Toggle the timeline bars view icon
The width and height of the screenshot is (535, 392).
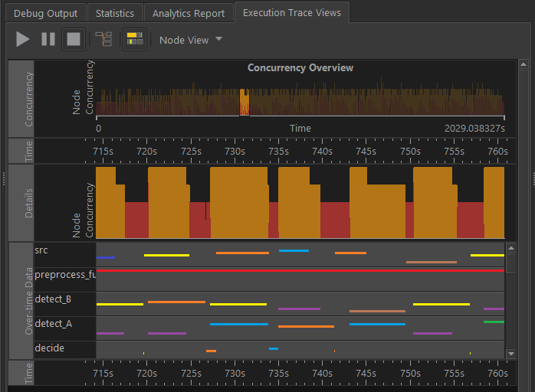pyautogui.click(x=135, y=39)
